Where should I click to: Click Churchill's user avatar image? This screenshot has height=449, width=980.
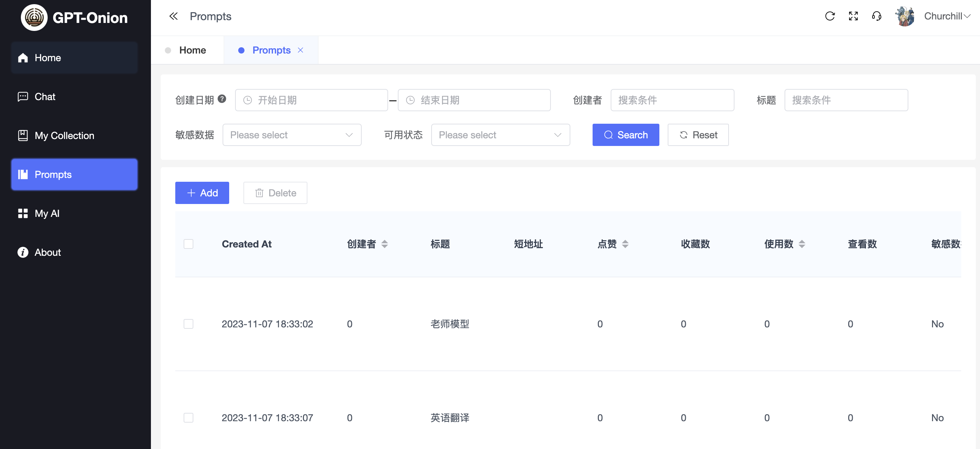(x=905, y=16)
